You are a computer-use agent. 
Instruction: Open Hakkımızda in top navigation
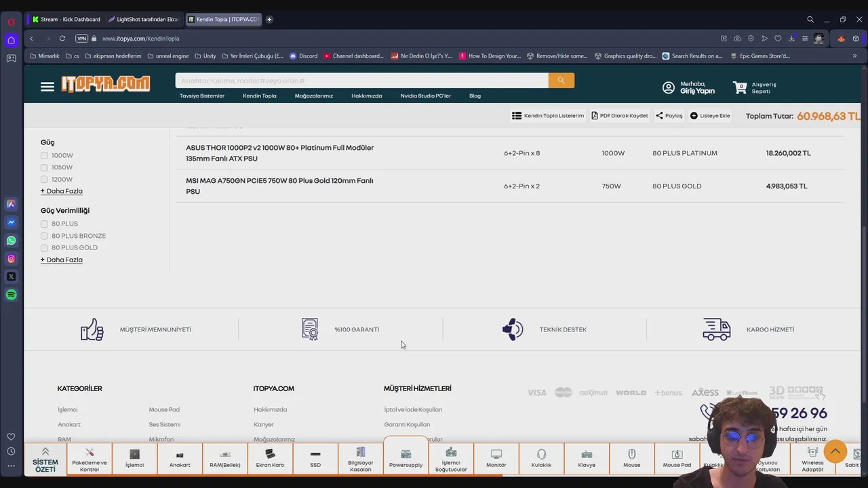(x=367, y=96)
